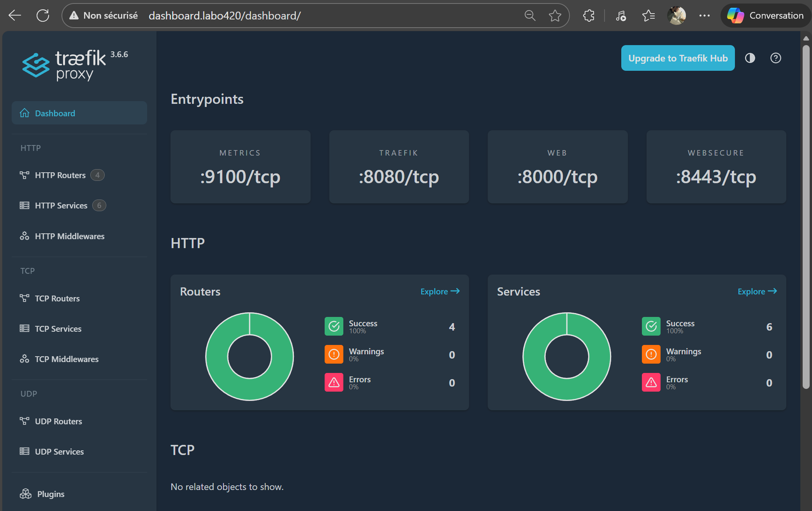Click the Routers donut chart
Viewport: 812px width, 511px height.
pos(250,357)
